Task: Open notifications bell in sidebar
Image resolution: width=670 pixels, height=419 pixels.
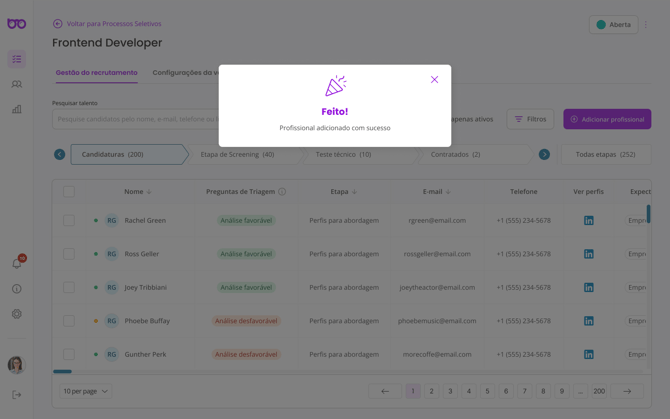Action: pos(16,263)
